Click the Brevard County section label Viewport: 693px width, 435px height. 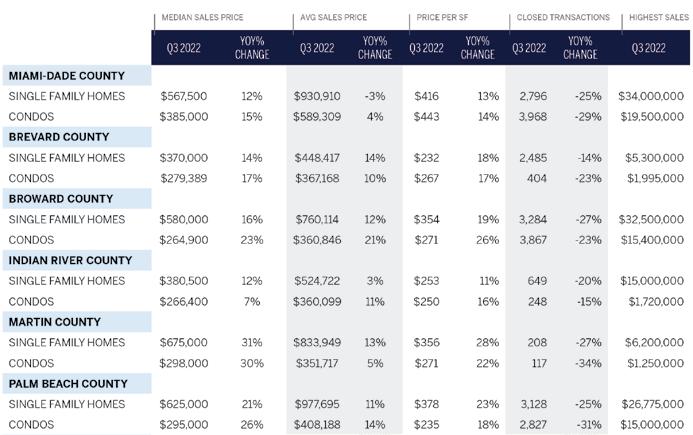pyautogui.click(x=59, y=137)
